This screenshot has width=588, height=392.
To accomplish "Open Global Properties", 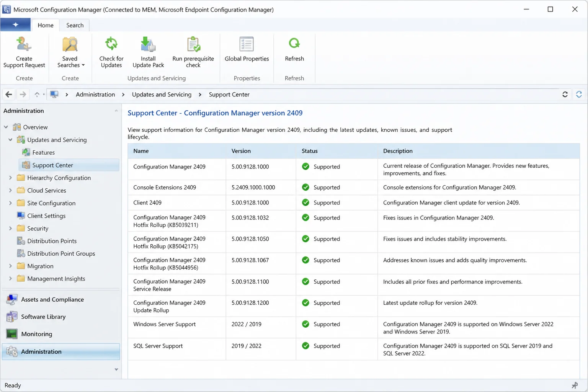I will (x=247, y=50).
